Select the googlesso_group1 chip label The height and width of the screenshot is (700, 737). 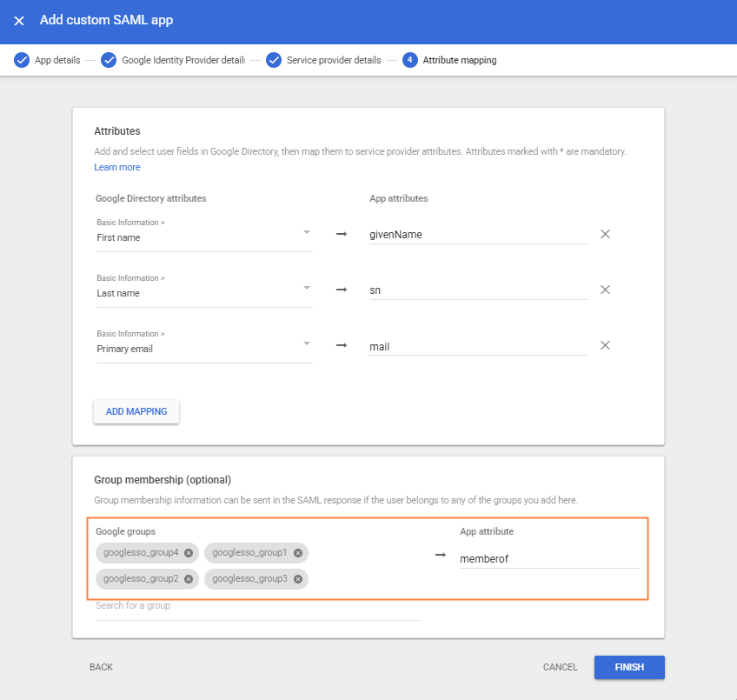click(x=249, y=553)
